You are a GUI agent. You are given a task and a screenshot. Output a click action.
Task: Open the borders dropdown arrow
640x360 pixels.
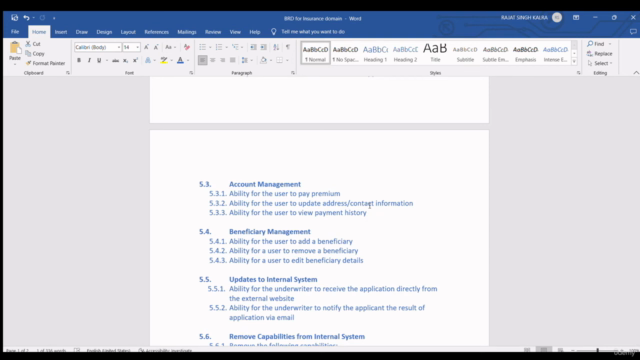pos(287,60)
